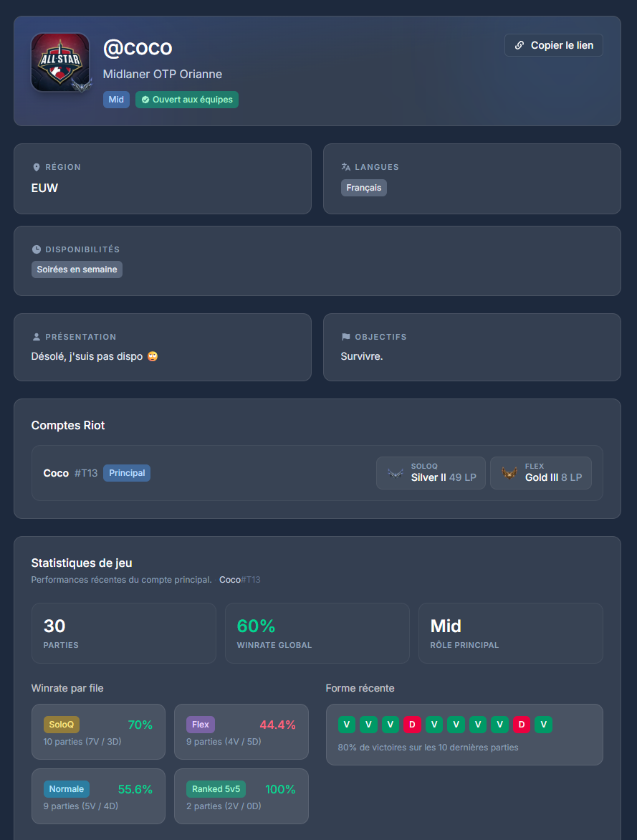
Task: Click the Silver rank emblem icon
Action: pos(396,474)
